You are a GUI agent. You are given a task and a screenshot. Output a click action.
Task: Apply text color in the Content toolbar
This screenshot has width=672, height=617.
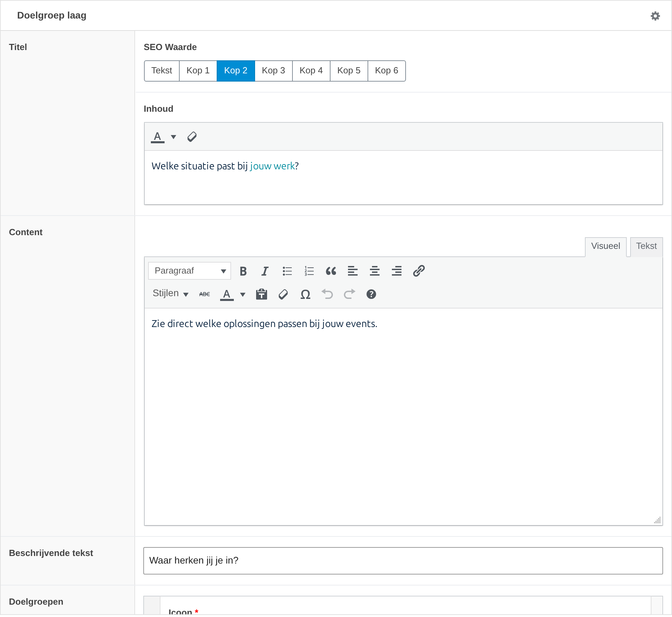(x=227, y=294)
